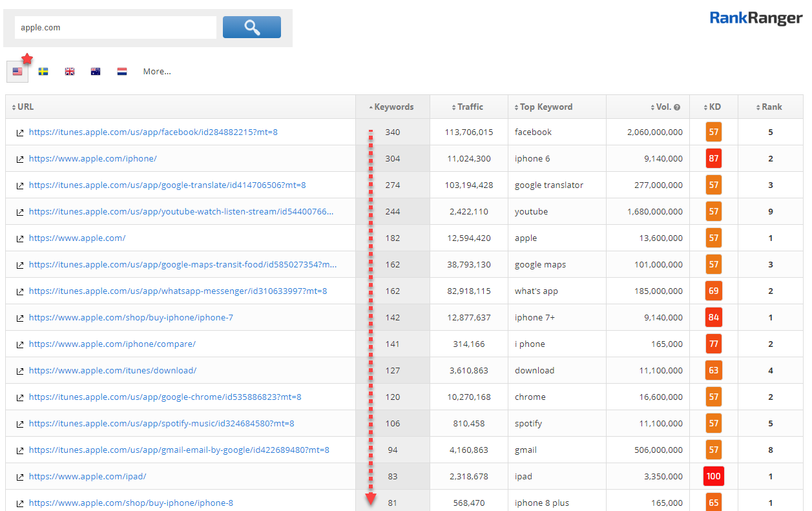Viewport: 812px width, 511px height.
Task: Switch to the United Kingdom flag
Action: coord(70,72)
